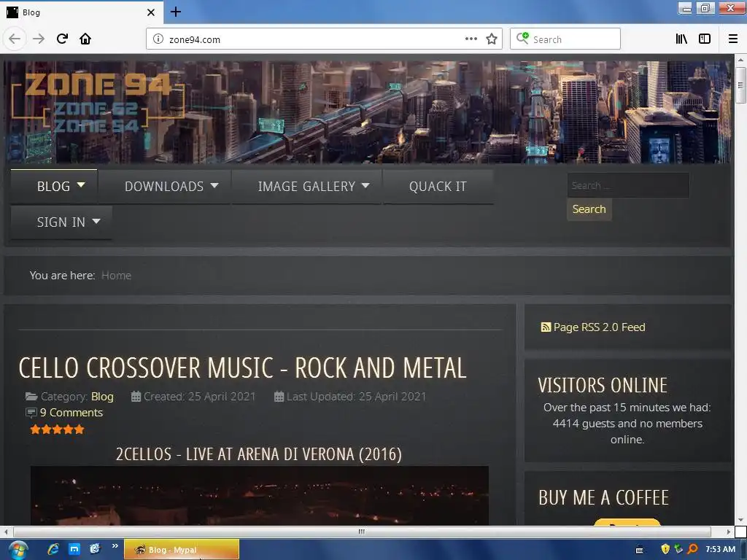Image resolution: width=747 pixels, height=560 pixels.
Task: Open the Windows Start menu
Action: pyautogui.click(x=18, y=550)
